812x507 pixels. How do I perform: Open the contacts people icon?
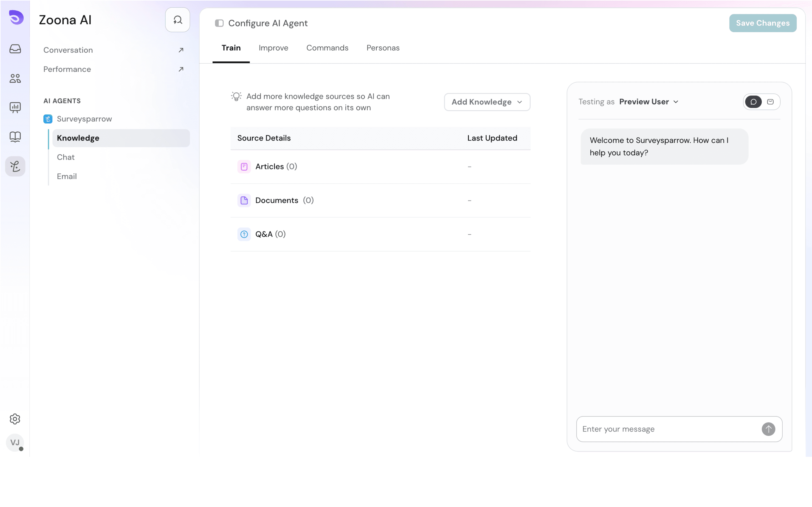15,78
